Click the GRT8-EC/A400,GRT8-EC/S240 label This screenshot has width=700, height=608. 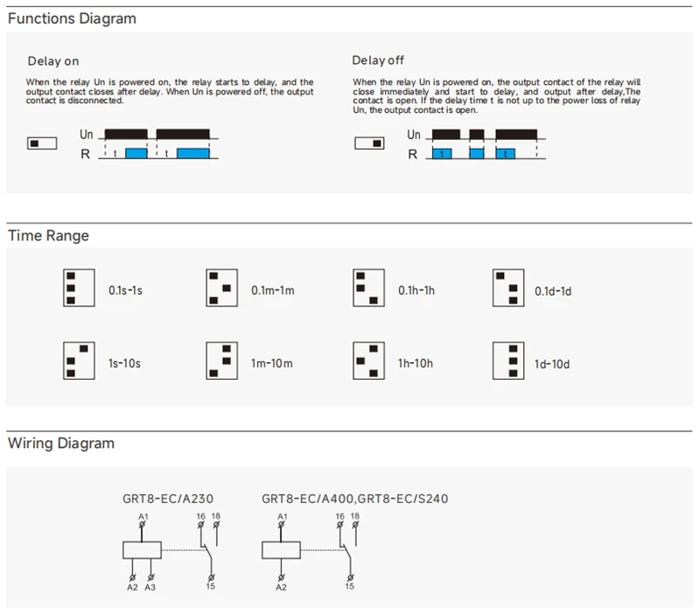[355, 499]
